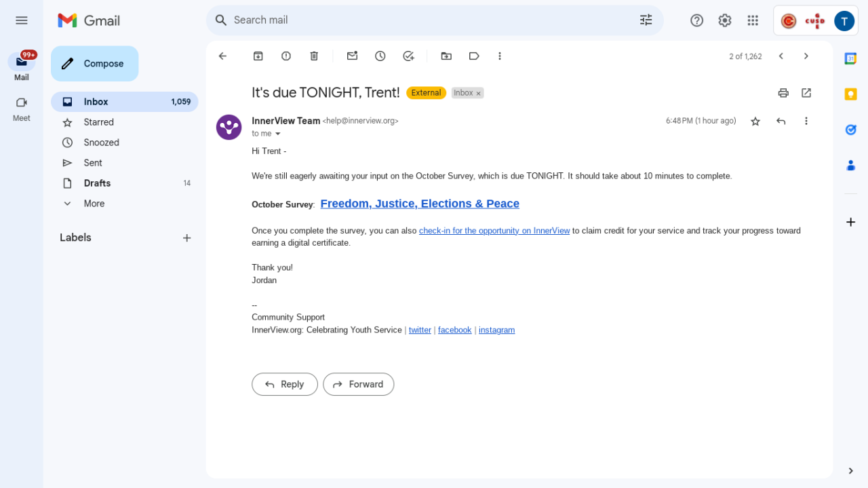Remove the Inbox label from the email

click(478, 94)
